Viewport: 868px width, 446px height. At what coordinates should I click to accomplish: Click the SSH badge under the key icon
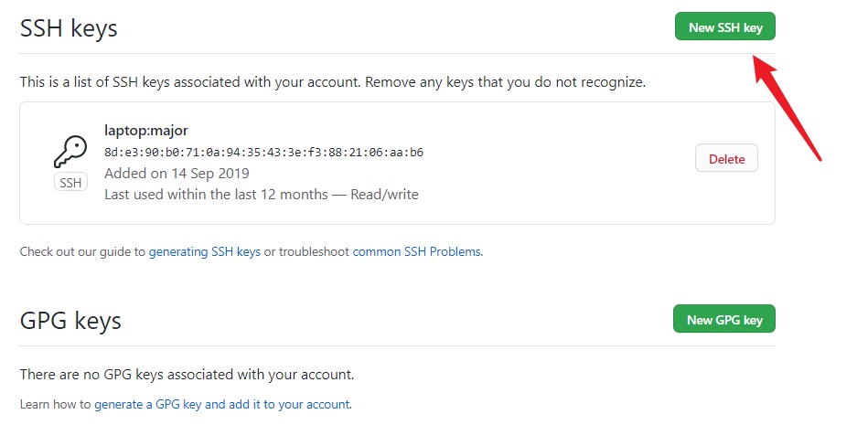coord(70,182)
